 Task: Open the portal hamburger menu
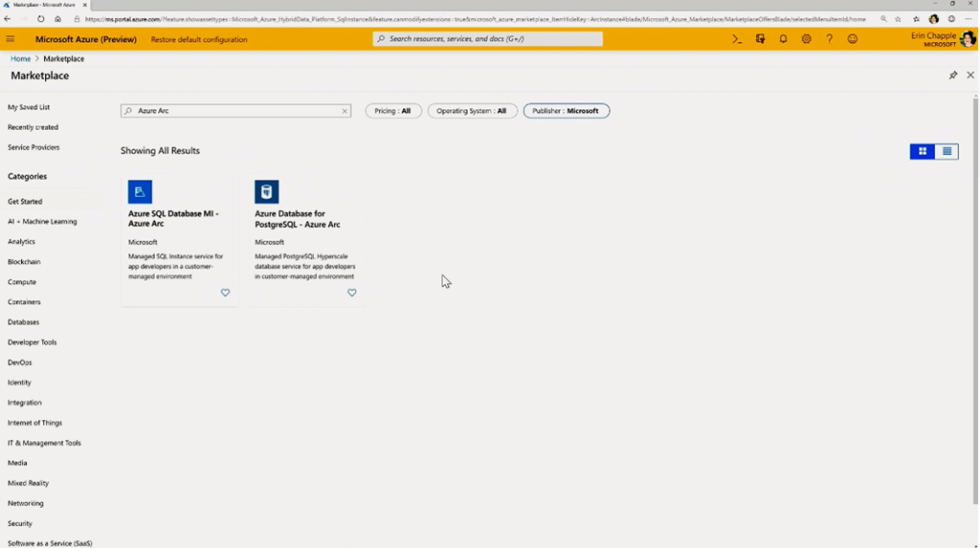coord(11,39)
